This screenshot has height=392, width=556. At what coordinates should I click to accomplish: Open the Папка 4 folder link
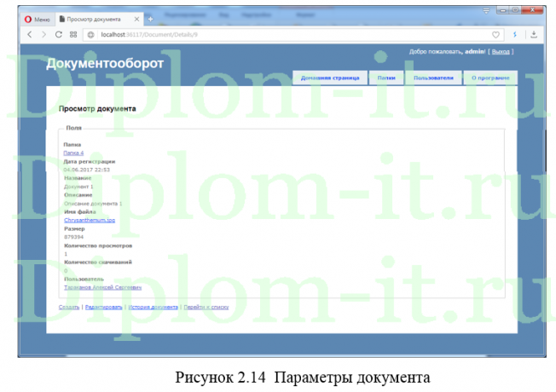pyautogui.click(x=73, y=153)
